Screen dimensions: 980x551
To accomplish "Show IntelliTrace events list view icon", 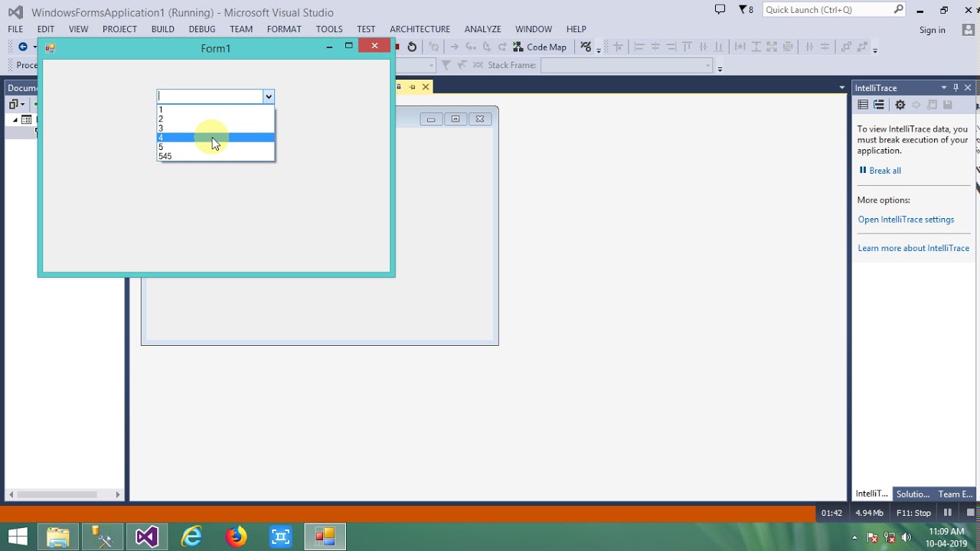I will click(863, 105).
